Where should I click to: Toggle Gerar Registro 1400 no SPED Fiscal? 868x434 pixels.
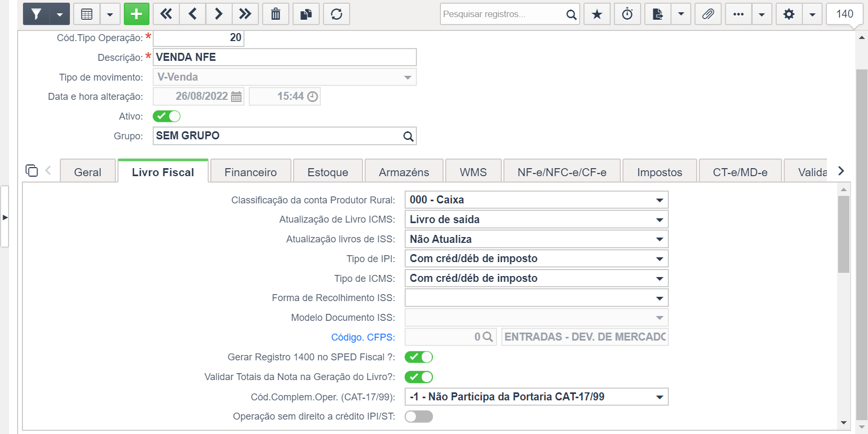[x=419, y=357]
